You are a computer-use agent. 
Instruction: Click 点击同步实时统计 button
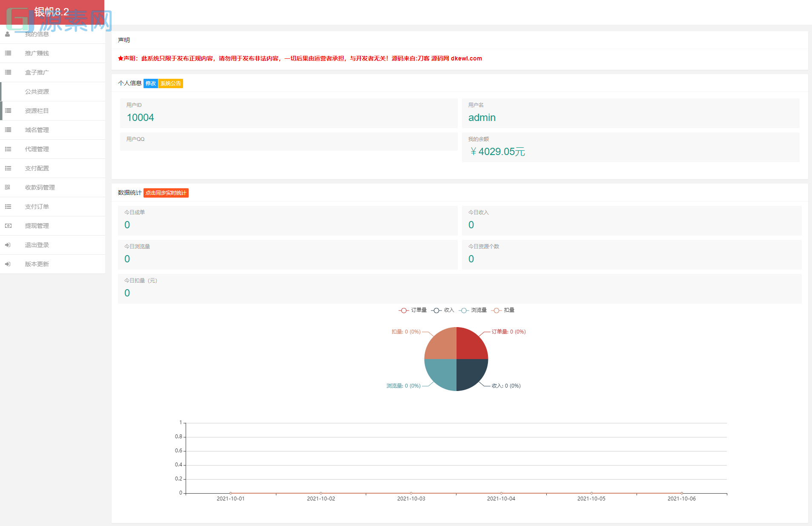coord(166,193)
